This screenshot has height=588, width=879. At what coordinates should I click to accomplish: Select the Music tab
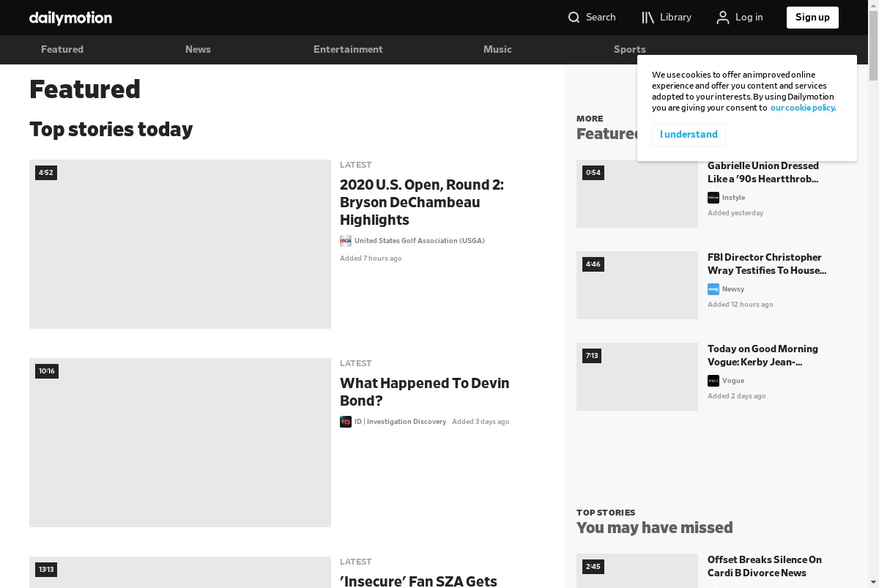pos(497,50)
